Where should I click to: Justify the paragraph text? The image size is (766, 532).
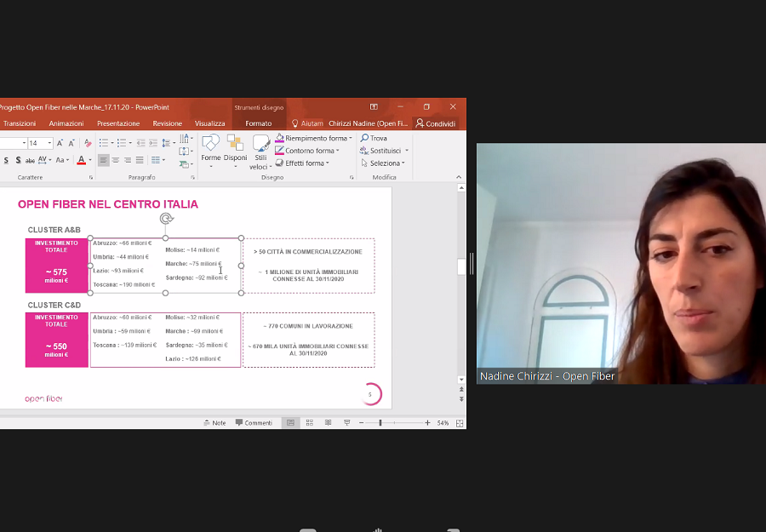(x=140, y=160)
